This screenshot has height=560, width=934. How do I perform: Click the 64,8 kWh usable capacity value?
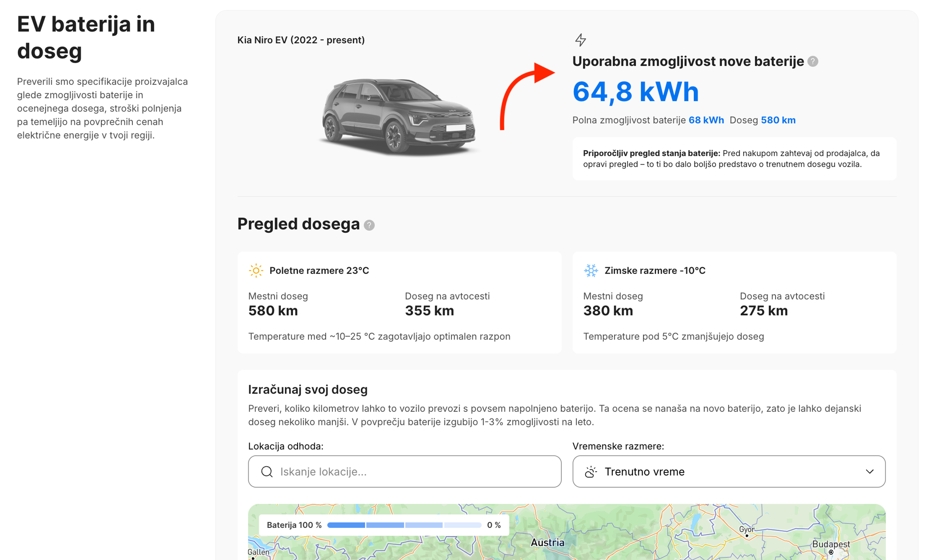click(x=636, y=92)
